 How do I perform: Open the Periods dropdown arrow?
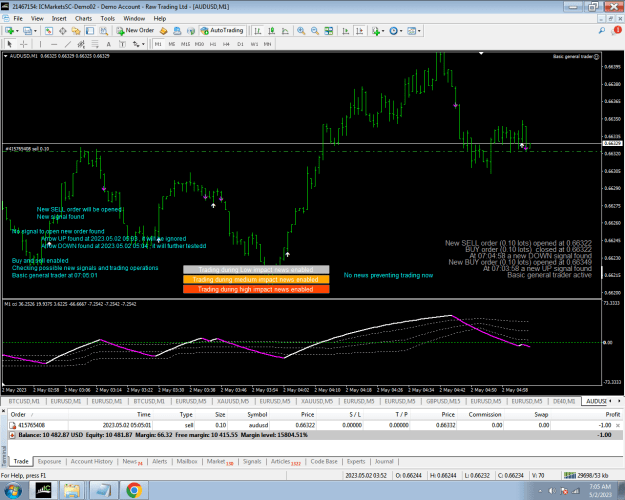pos(401,31)
